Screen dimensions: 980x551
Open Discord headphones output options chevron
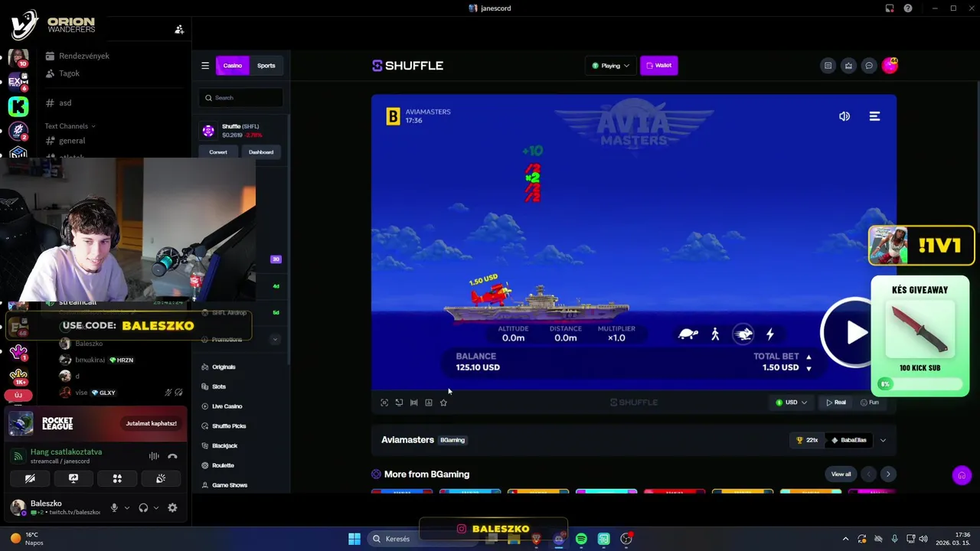tap(156, 507)
